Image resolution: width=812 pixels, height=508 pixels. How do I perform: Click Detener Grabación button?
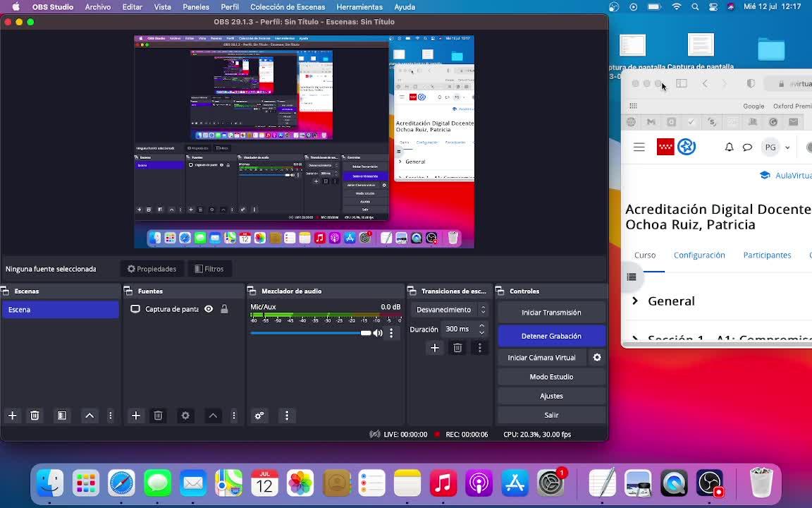[551, 337]
